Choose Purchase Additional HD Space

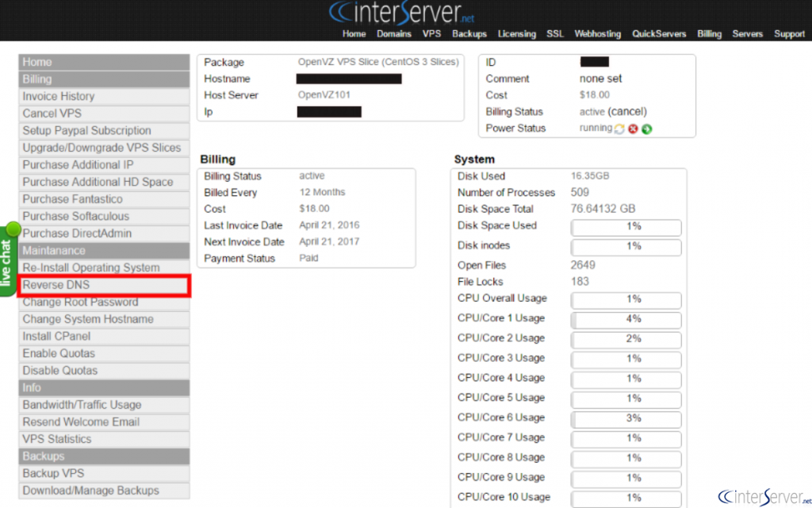click(104, 182)
